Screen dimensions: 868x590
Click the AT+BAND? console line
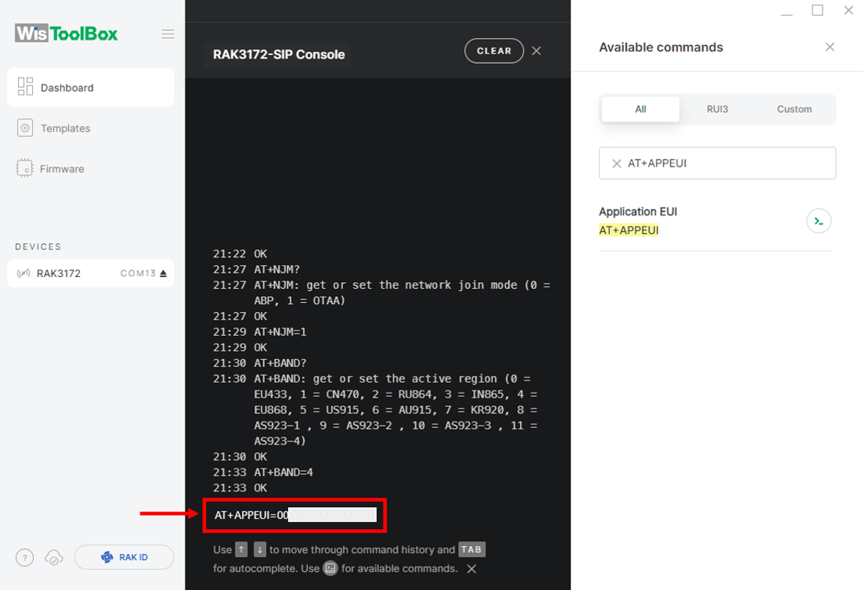point(280,363)
